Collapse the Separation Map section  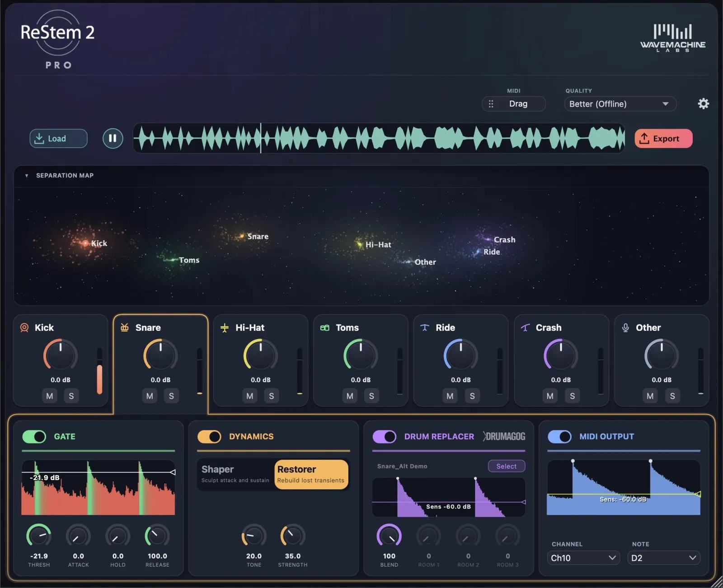click(x=27, y=176)
